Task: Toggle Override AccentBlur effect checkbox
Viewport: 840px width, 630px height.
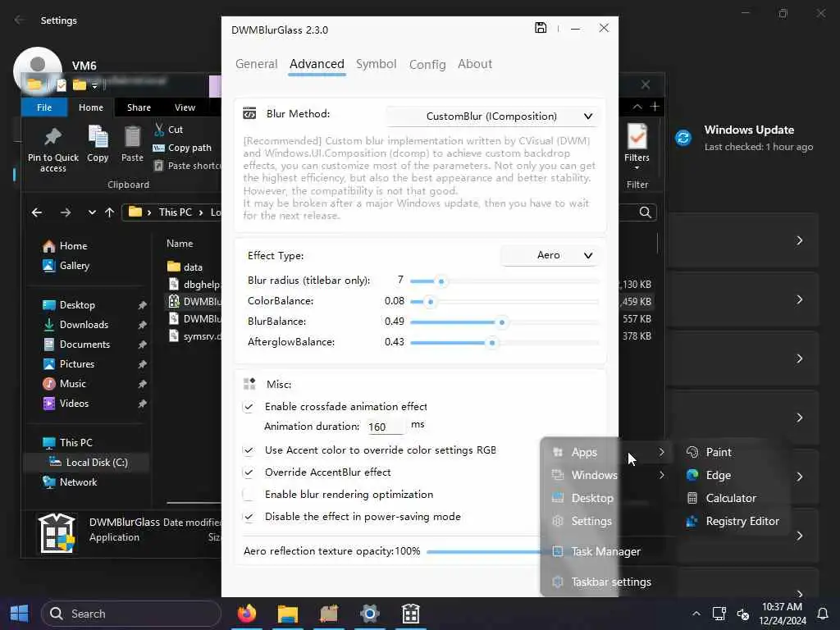Action: point(248,472)
